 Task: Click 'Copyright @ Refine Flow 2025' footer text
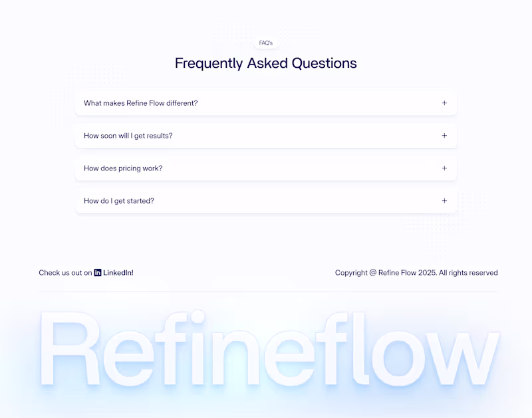tap(385, 273)
